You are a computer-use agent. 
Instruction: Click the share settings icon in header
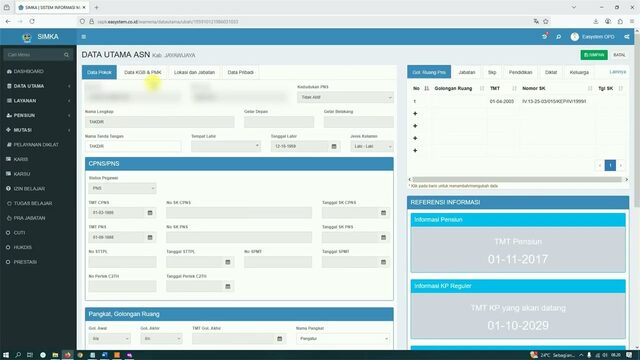(627, 37)
